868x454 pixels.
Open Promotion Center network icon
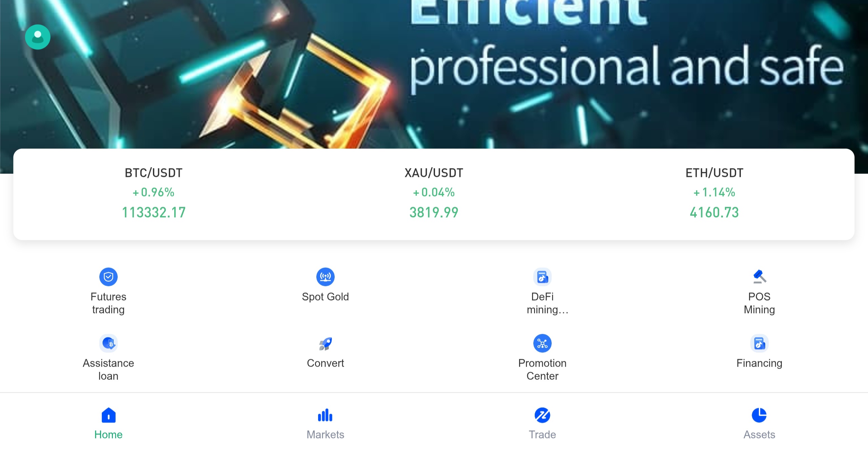pyautogui.click(x=542, y=343)
